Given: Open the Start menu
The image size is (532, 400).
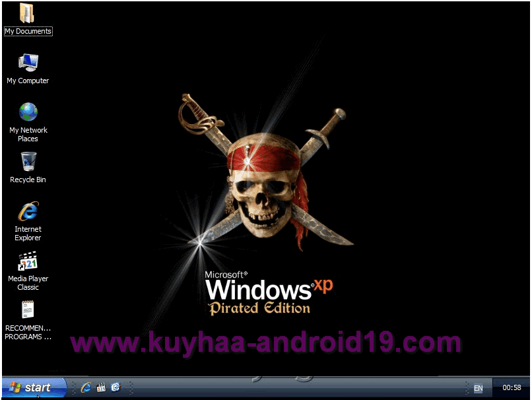Looking at the screenshot, I should click(x=34, y=387).
